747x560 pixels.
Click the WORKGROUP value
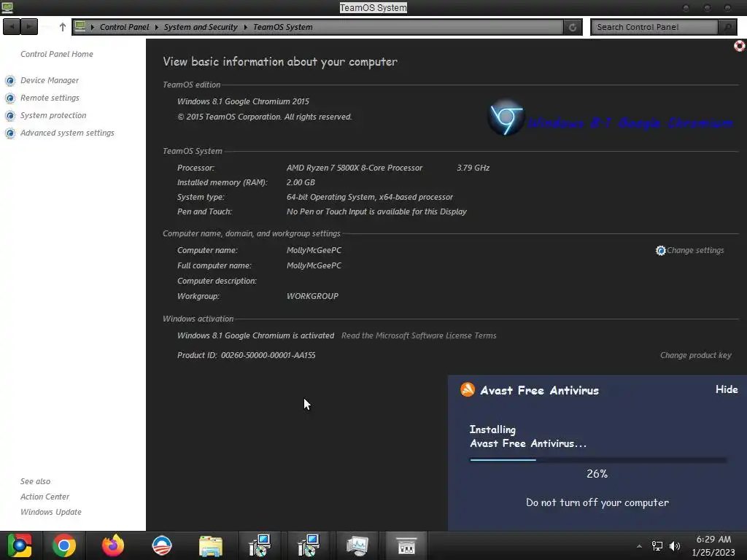click(x=312, y=296)
